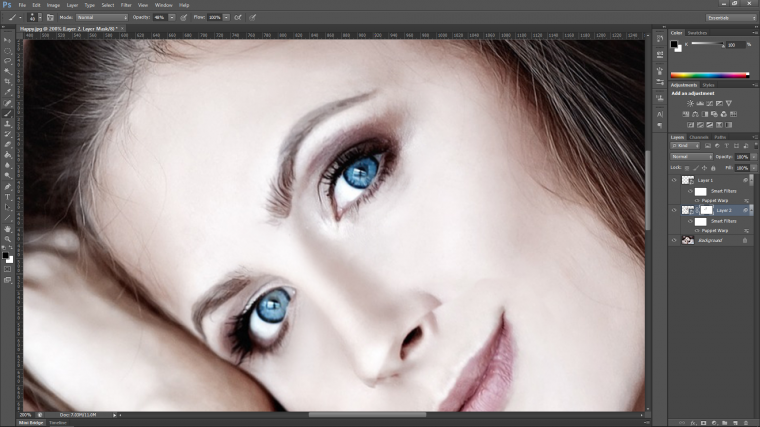Open brush preset picker dropdown

pos(40,17)
